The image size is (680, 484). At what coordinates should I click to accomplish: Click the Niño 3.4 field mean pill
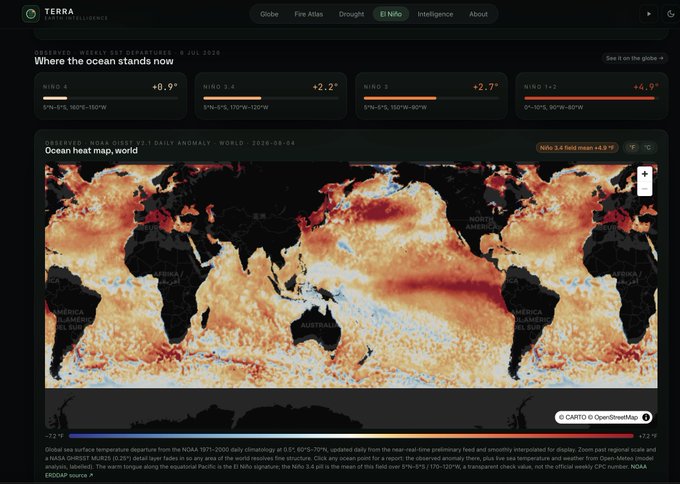pos(577,147)
